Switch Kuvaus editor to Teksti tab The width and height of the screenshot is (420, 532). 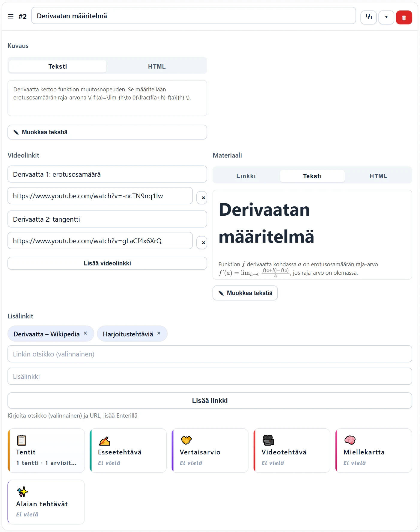[x=58, y=66]
